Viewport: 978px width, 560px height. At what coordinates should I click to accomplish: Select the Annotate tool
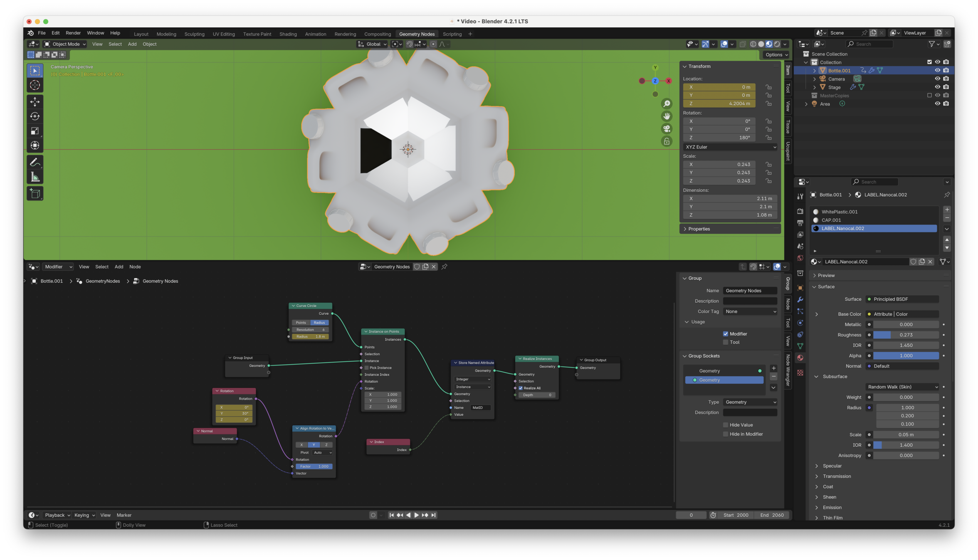(x=35, y=162)
